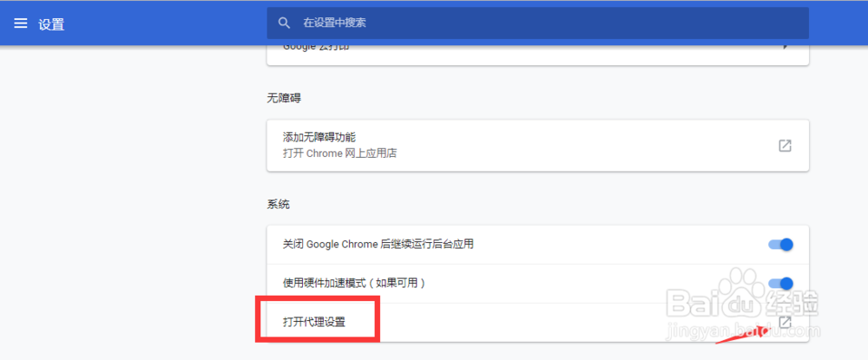Click the 添加无障碍功能 row
Viewport: 868px width, 360px height.
[x=537, y=146]
